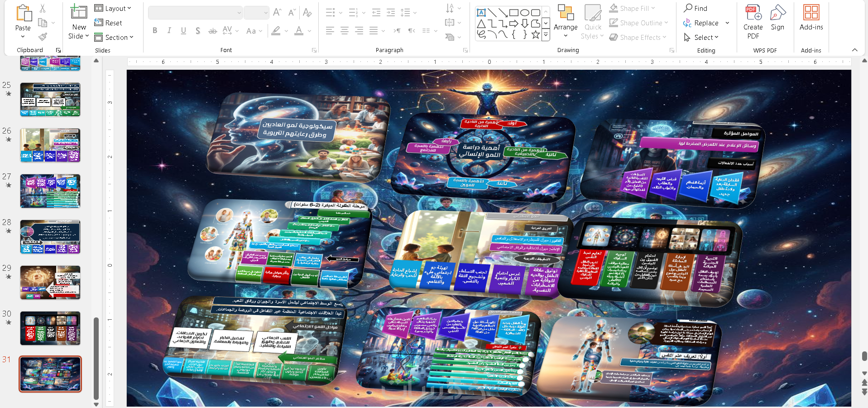Expand the Numbering list dropdown arrow
Image resolution: width=868 pixels, height=408 pixels.
point(364,13)
